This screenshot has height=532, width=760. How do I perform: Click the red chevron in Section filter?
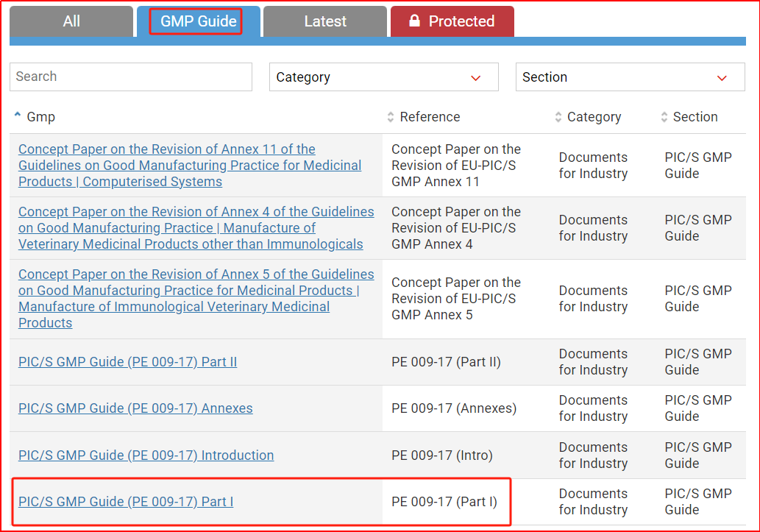722,78
